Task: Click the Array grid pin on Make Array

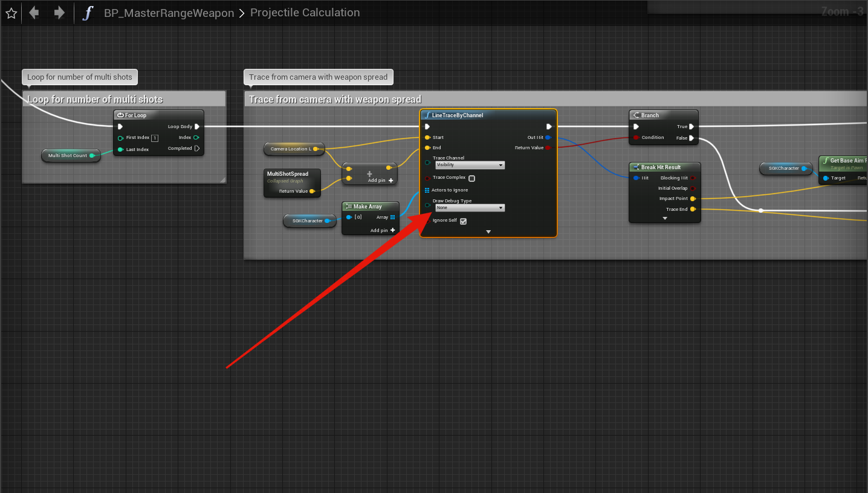Action: pos(393,217)
